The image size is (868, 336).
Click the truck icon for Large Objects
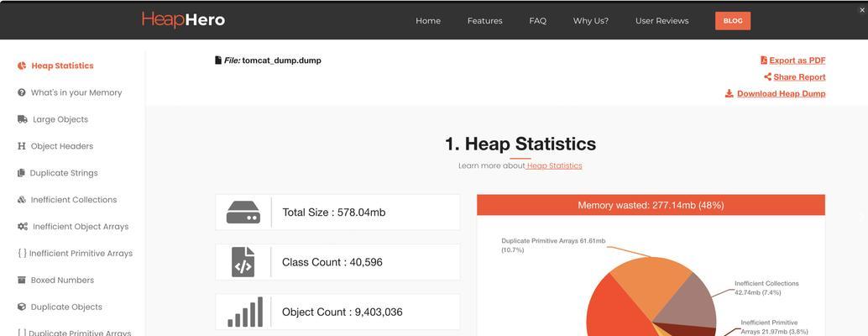[22, 119]
